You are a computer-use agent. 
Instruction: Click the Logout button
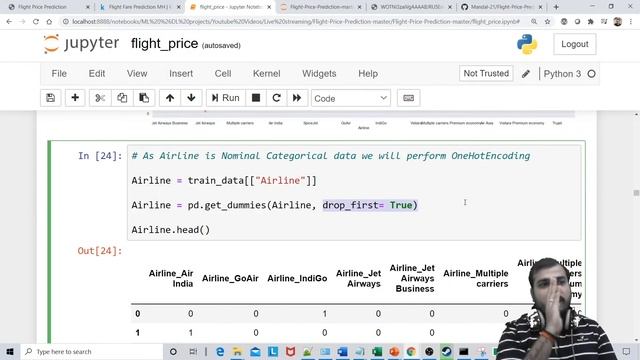(575, 44)
